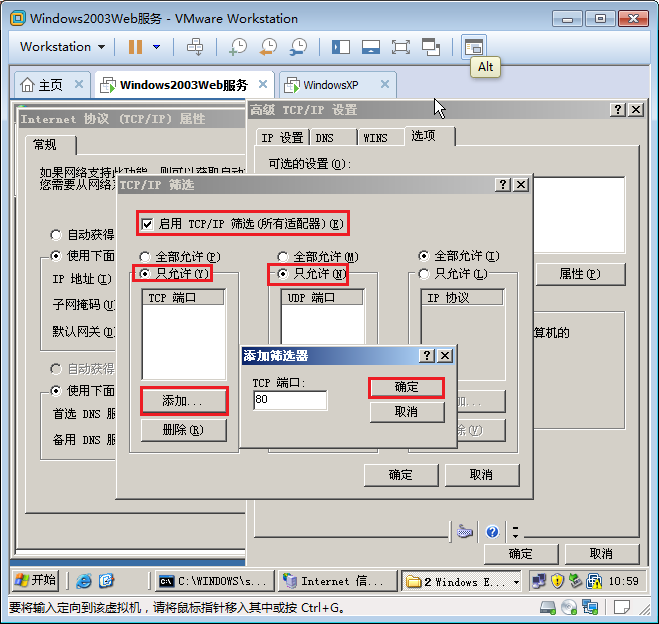This screenshot has width=659, height=624.
Task: Click the 属性(P) button
Action: pyautogui.click(x=580, y=274)
